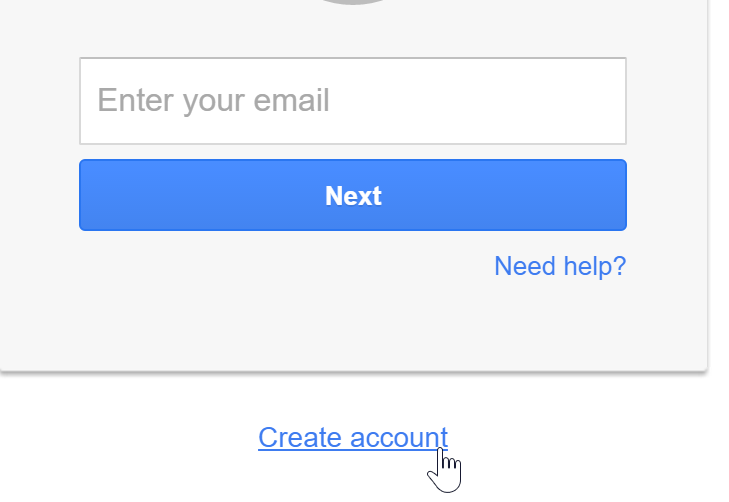The width and height of the screenshot is (729, 502).
Task: Select the Need help? hyperlink below Next
Action: (x=560, y=266)
